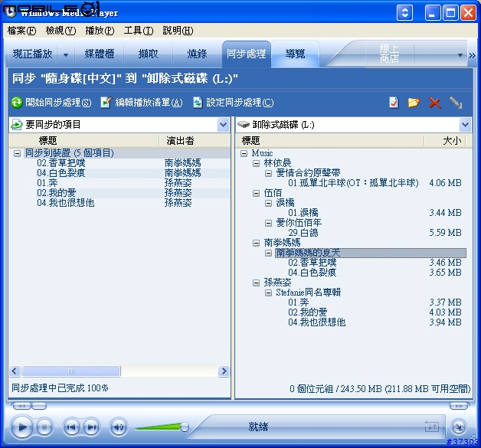Click the grey device tool icon
Screen dimensions: 481x448
[x=456, y=103]
